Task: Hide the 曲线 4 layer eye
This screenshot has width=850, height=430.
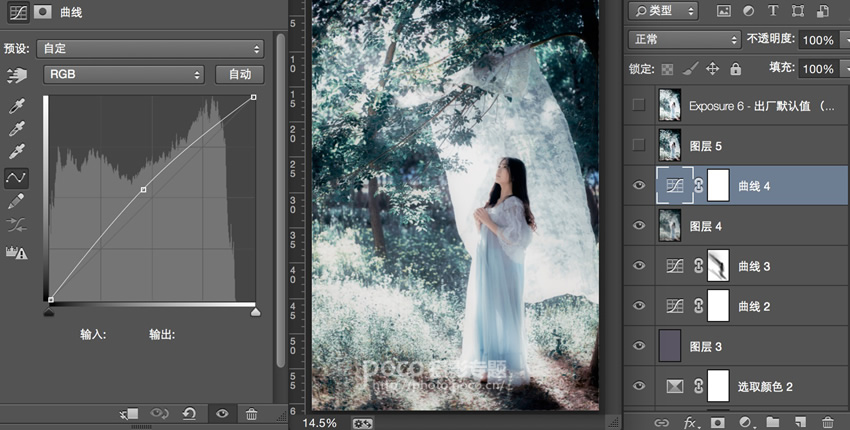Action: (x=639, y=185)
